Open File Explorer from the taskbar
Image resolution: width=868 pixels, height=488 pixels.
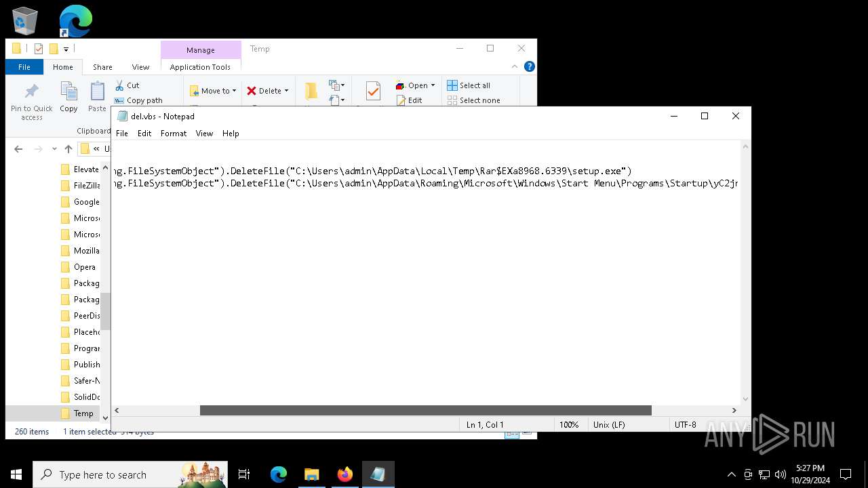point(311,474)
